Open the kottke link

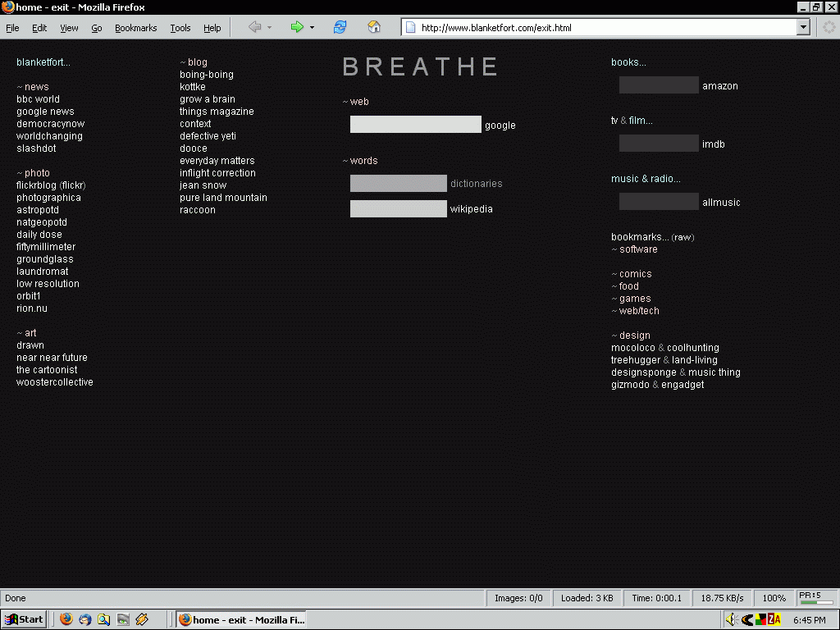point(192,87)
